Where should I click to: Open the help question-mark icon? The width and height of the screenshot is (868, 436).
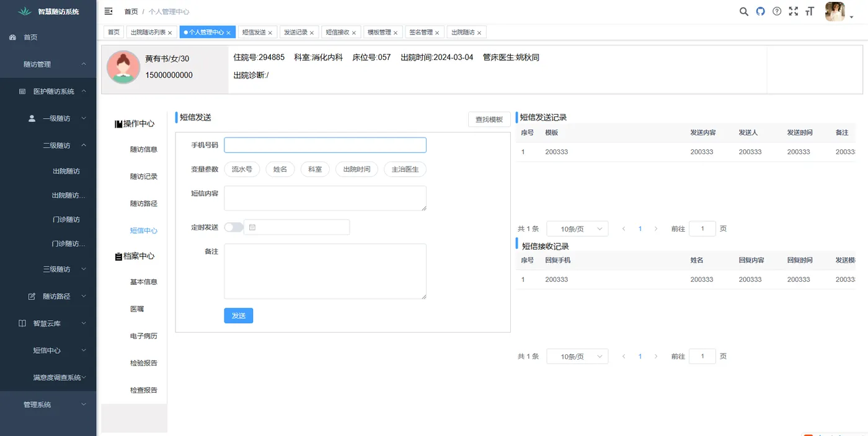[777, 11]
